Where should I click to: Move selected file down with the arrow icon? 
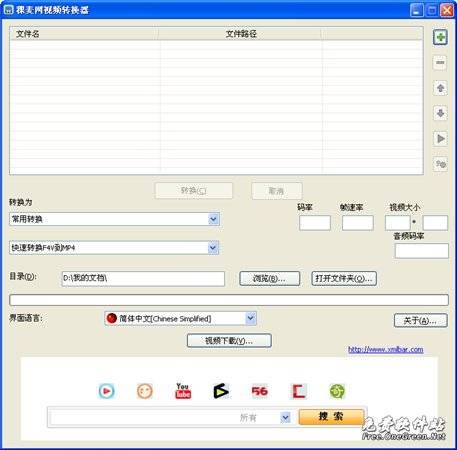tap(440, 113)
